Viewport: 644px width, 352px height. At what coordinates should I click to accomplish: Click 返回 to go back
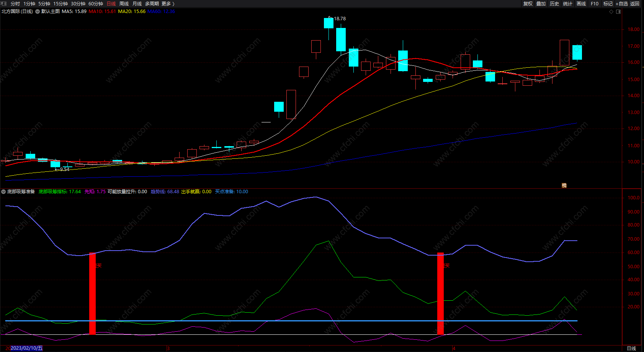(x=635, y=3)
